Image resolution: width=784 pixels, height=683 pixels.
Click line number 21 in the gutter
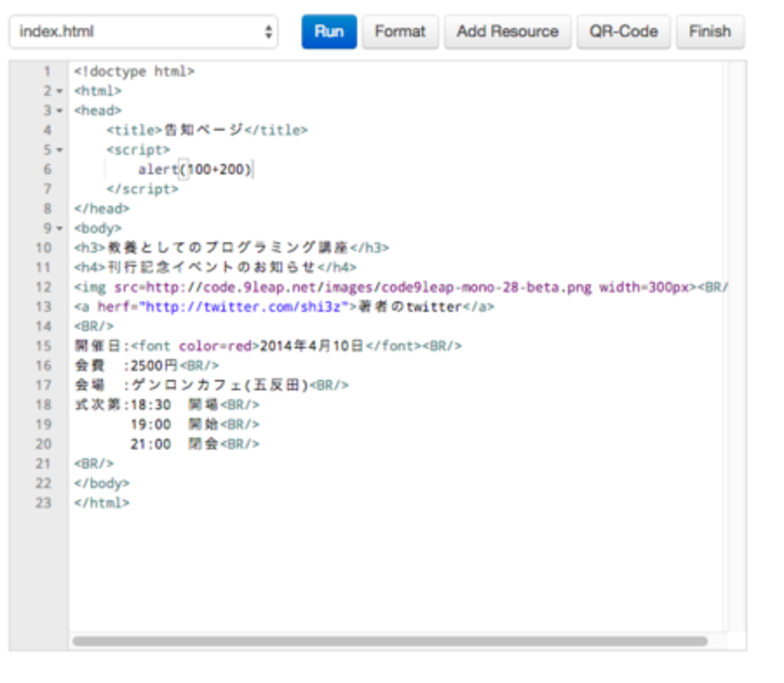tap(43, 464)
